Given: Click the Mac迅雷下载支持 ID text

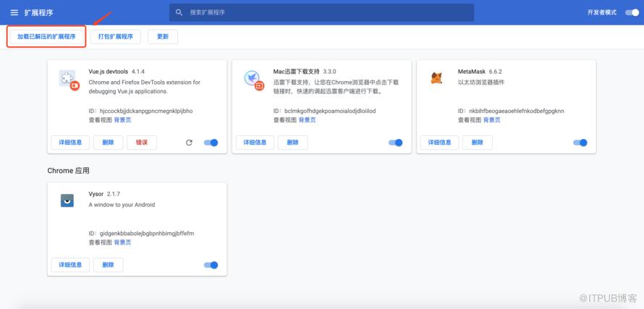Looking at the screenshot, I should coord(324,111).
